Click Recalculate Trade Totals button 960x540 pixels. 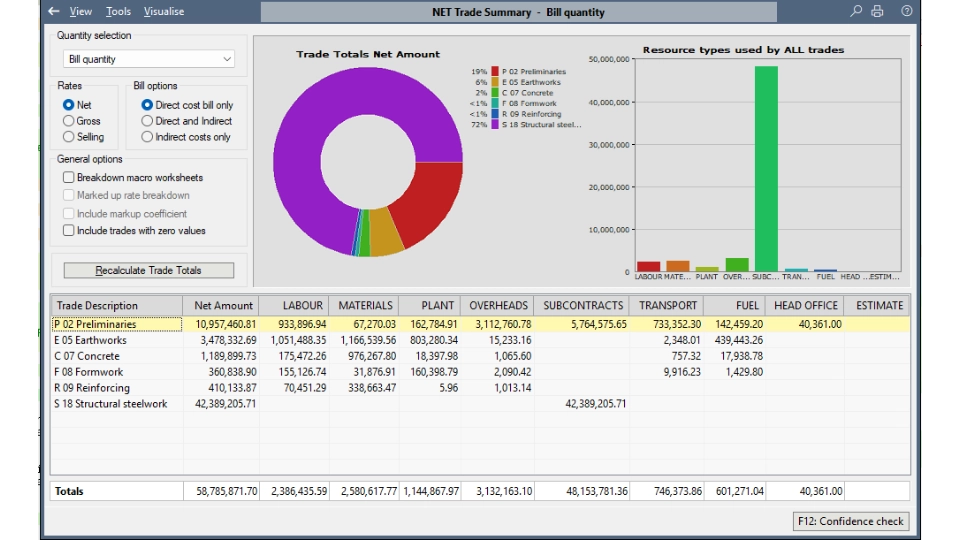point(149,270)
